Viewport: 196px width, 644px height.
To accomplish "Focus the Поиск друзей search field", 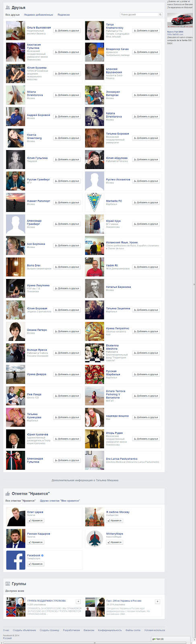I will (139, 14).
